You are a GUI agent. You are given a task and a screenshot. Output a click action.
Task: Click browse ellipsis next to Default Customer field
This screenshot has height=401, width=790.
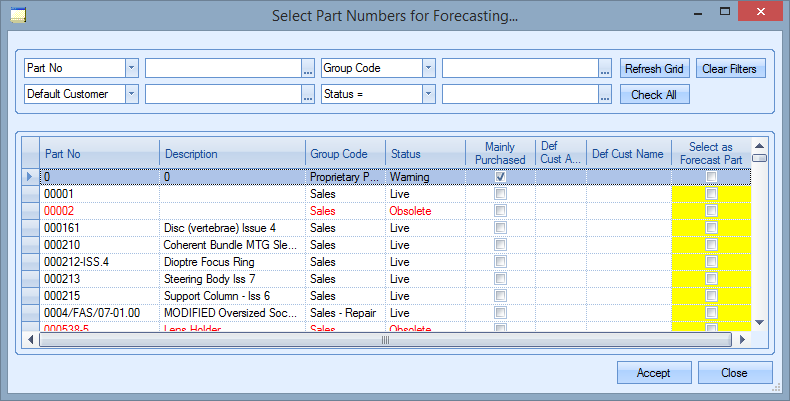[x=308, y=94]
